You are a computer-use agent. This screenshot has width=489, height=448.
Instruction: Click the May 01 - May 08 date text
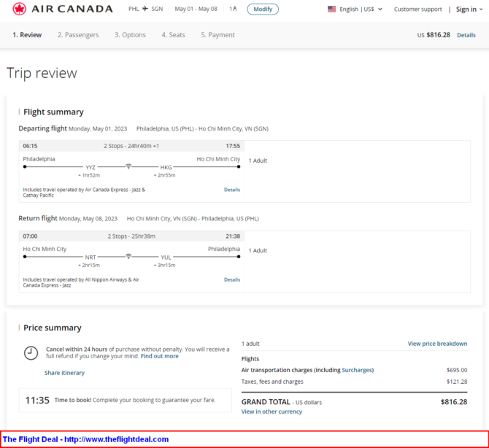click(196, 9)
